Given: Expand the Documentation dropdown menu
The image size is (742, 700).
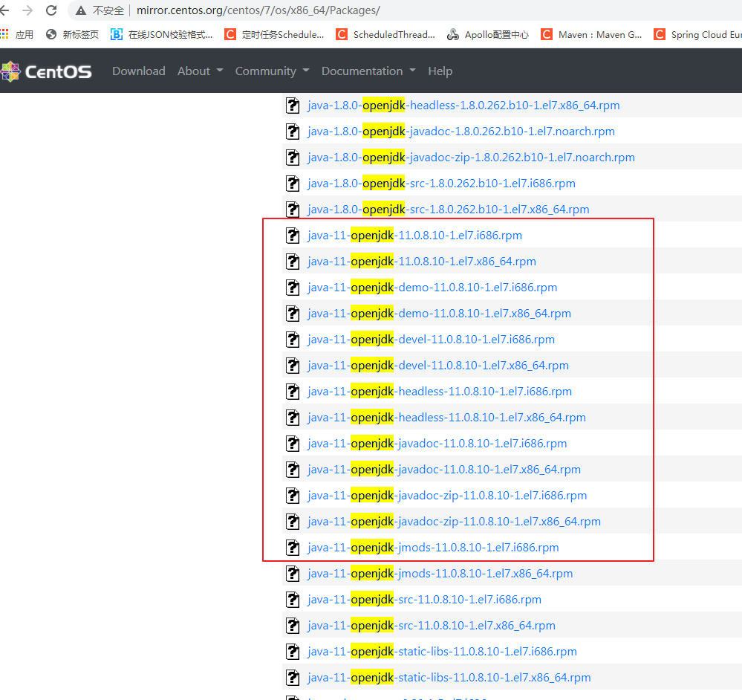Looking at the screenshot, I should pyautogui.click(x=368, y=71).
